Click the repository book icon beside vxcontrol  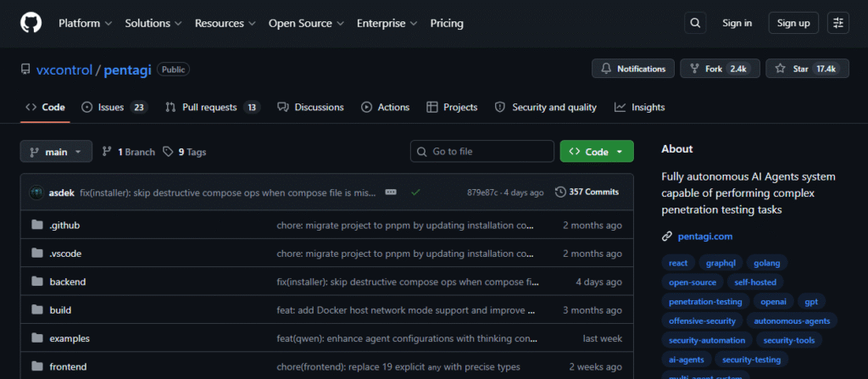click(25, 70)
